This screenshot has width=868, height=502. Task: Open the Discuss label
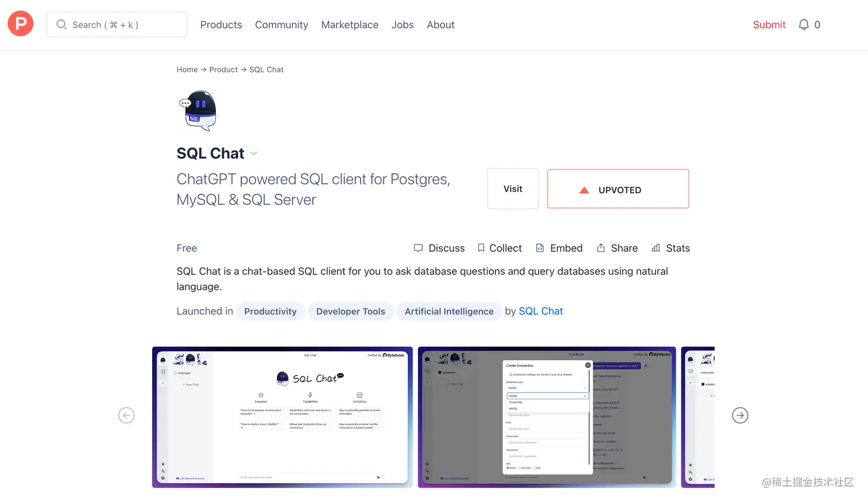pyautogui.click(x=447, y=248)
